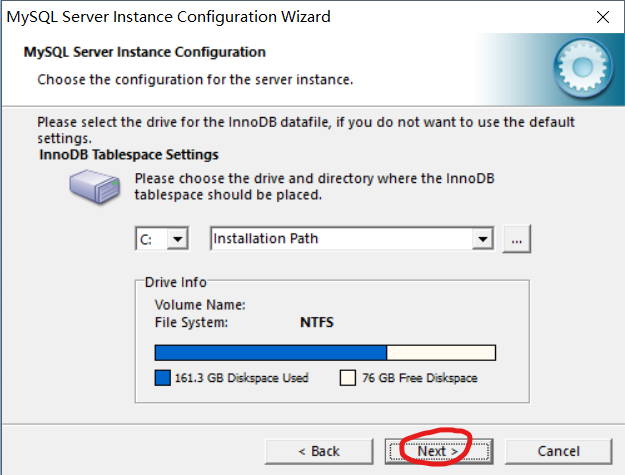Image resolution: width=625 pixels, height=475 pixels.
Task: Close the wizard with the X button
Action: pos(603,17)
